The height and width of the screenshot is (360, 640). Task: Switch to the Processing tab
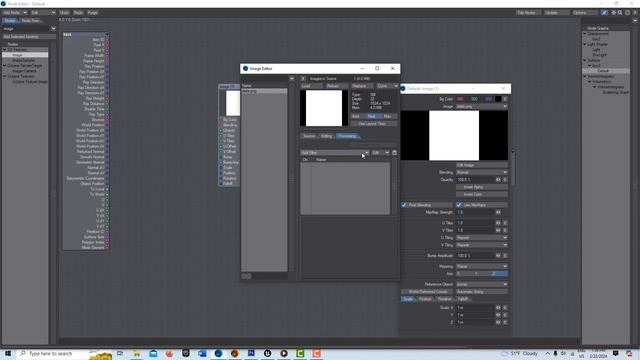click(347, 136)
